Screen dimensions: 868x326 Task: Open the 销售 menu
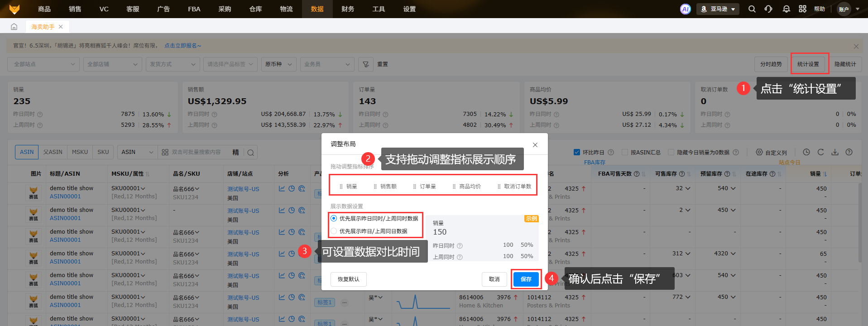click(75, 9)
